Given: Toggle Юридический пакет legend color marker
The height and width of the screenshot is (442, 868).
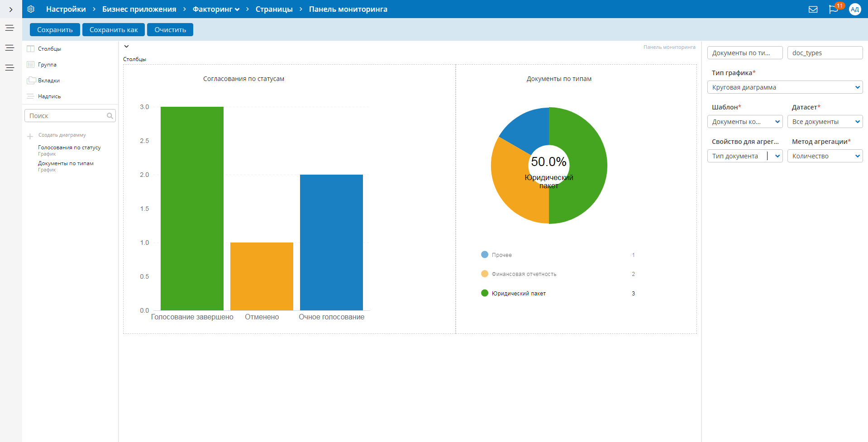Looking at the screenshot, I should click(x=485, y=293).
